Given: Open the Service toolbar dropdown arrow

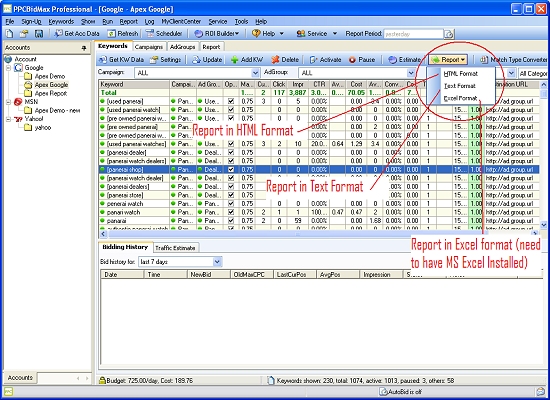Looking at the screenshot, I should (x=335, y=34).
